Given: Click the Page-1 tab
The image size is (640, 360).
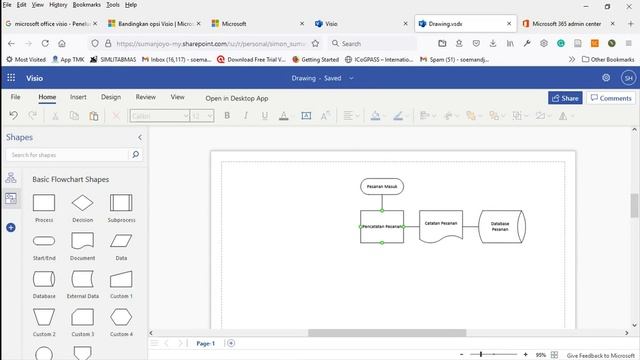Looking at the screenshot, I should click(206, 343).
